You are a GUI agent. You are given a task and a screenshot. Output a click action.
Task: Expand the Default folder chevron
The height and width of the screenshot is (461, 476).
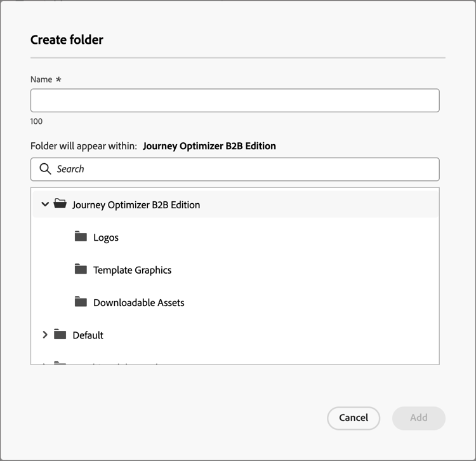pos(45,335)
